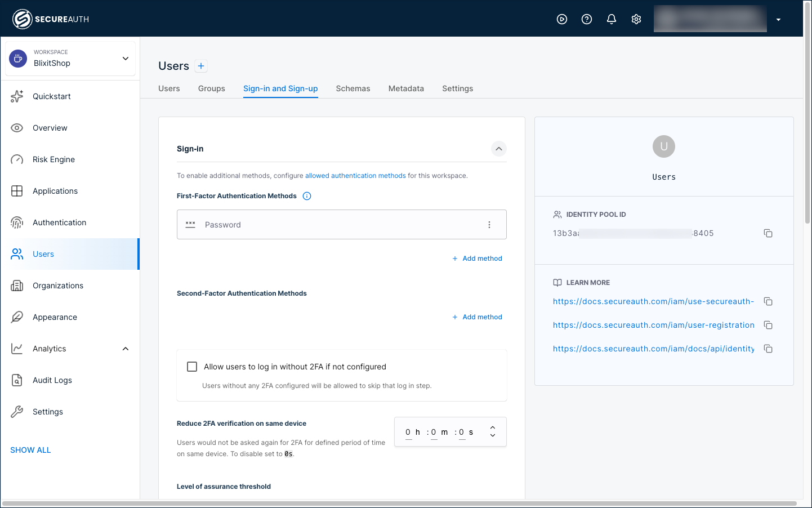Add a second-factor authentication method
Screen dimensions: 812x508
click(478, 317)
